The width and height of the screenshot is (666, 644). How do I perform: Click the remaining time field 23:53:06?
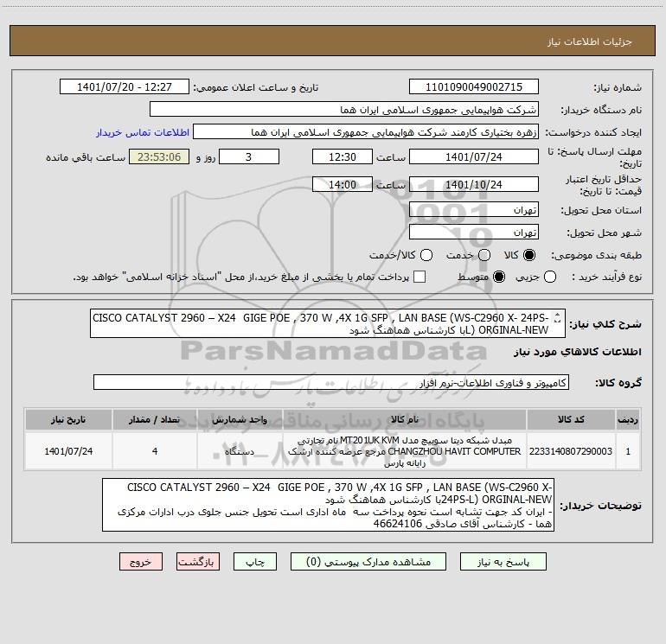159,156
